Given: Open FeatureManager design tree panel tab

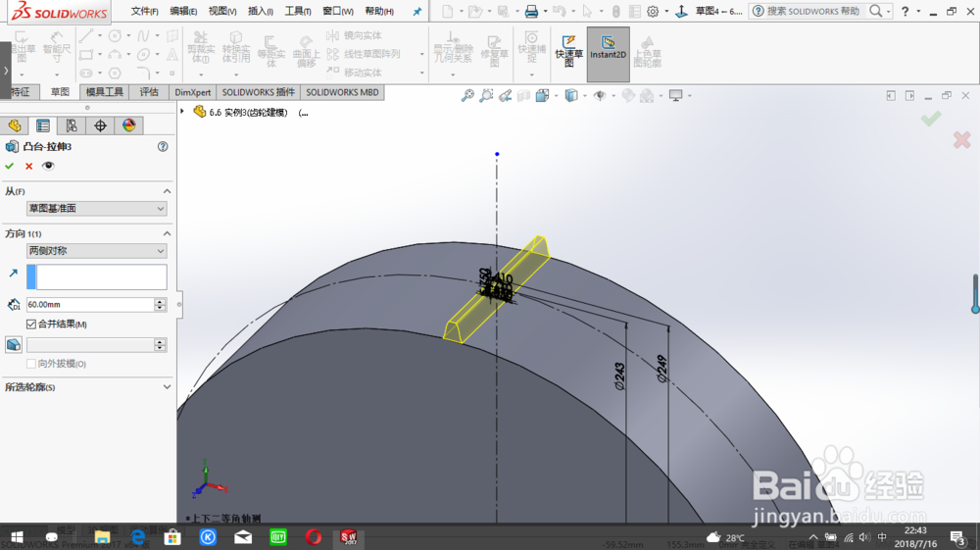Looking at the screenshot, I should coord(15,125).
